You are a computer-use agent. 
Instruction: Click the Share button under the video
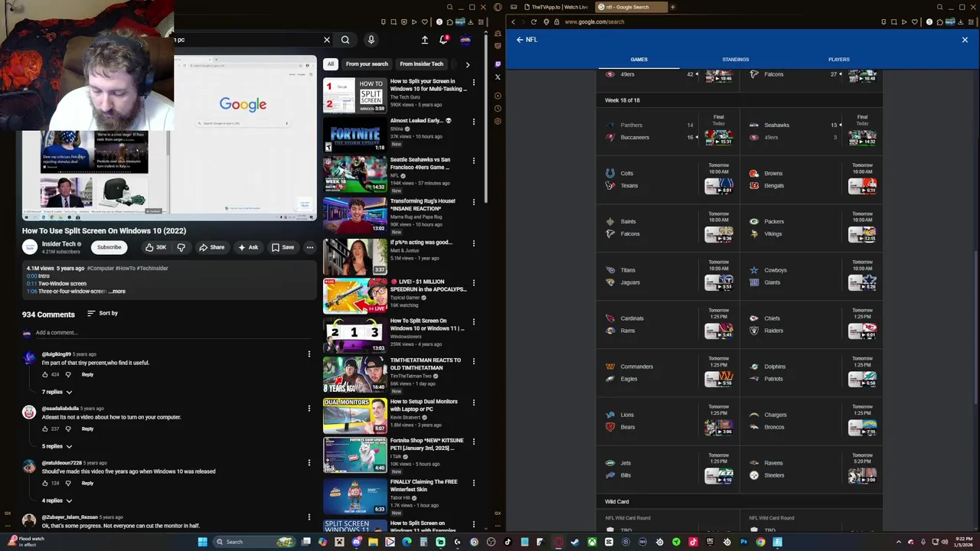[211, 247]
